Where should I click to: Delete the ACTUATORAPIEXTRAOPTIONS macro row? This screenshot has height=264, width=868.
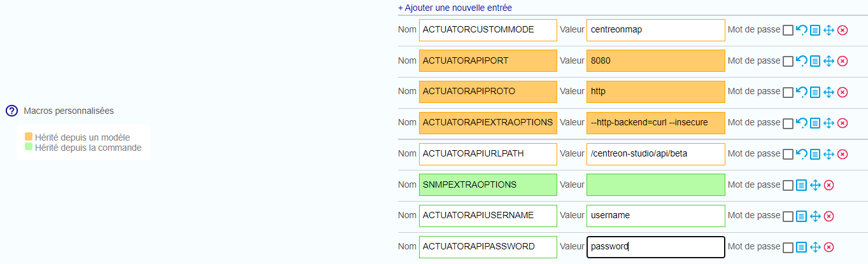[843, 123]
